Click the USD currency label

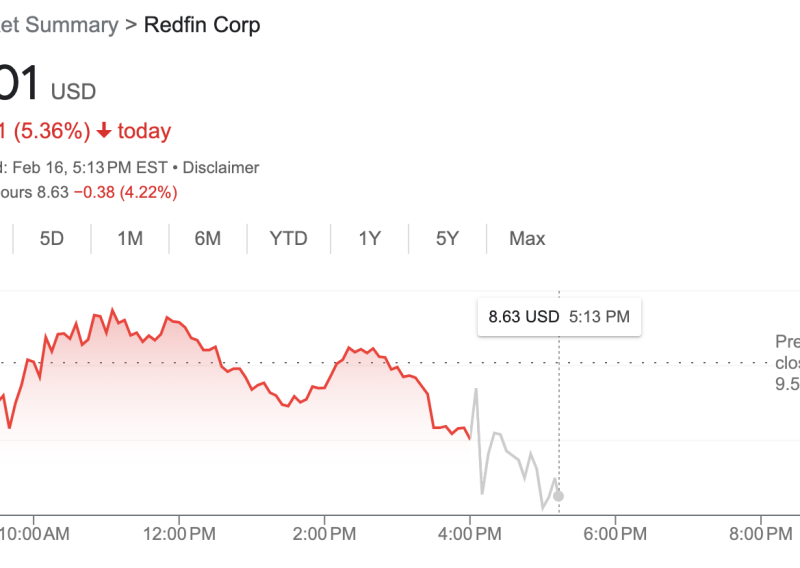click(x=73, y=92)
